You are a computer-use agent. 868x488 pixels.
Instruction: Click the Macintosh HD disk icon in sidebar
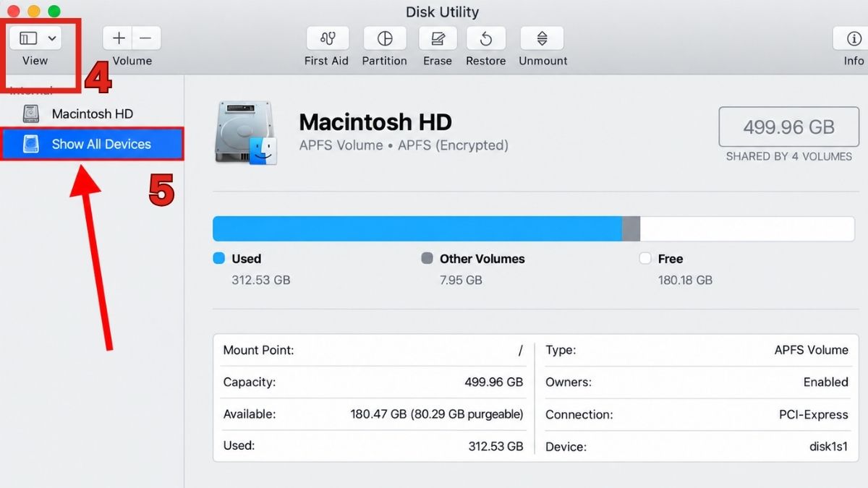[x=31, y=114]
